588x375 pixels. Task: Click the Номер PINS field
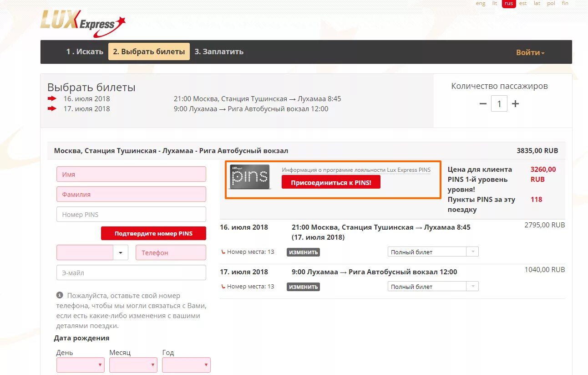(131, 214)
